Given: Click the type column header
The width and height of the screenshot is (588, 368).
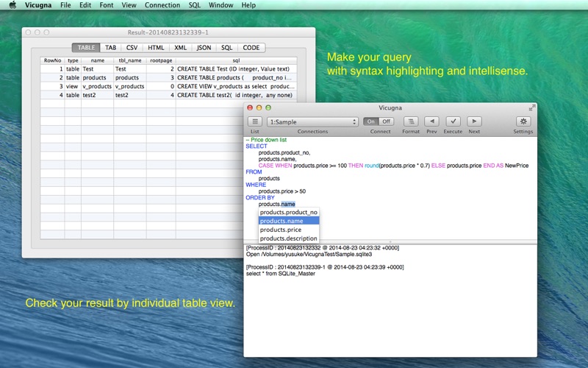Looking at the screenshot, I should 73,60.
